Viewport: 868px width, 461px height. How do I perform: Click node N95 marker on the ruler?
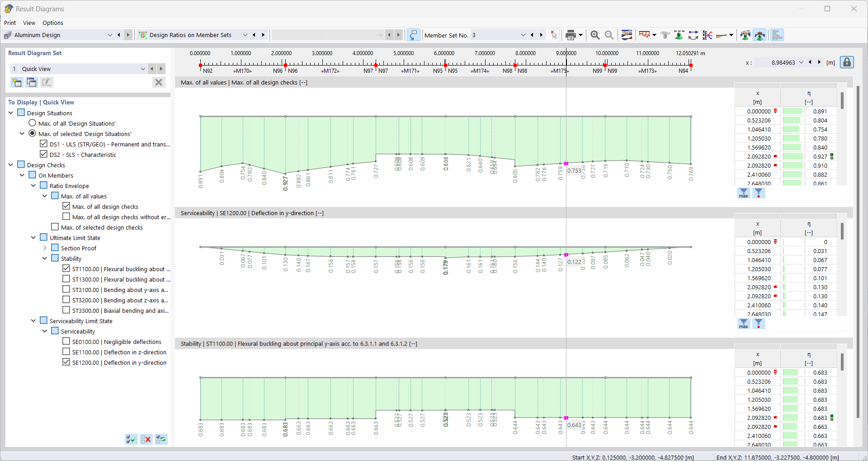[446, 66]
